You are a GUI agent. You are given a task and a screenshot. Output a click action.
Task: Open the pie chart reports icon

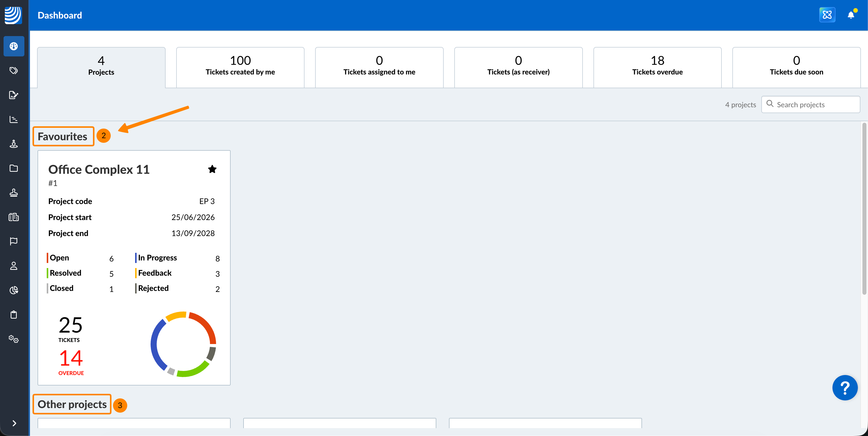pos(13,290)
